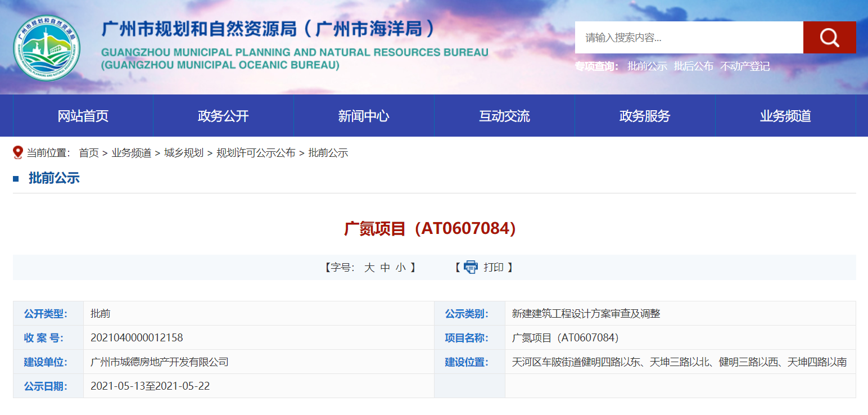Set font size to 小

[400, 268]
